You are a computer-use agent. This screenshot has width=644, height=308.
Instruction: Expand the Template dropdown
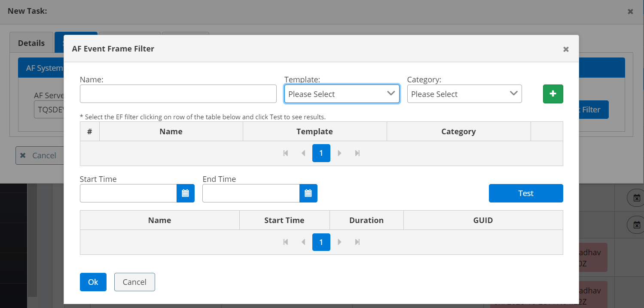(342, 94)
